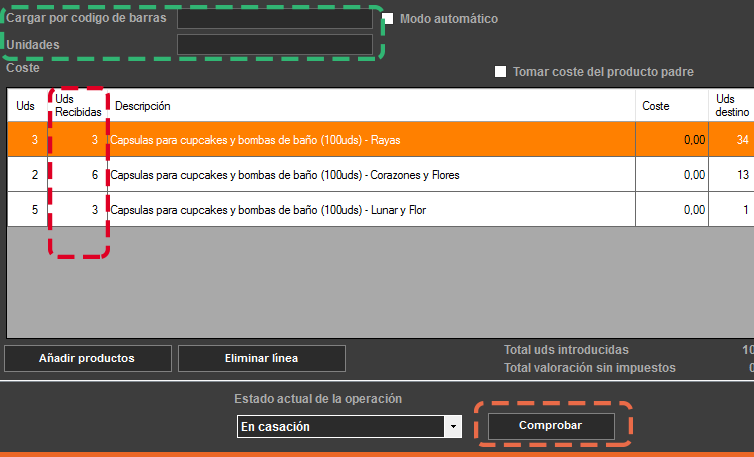754x457 pixels.
Task: Click the Añadir productos button
Action: (86, 358)
